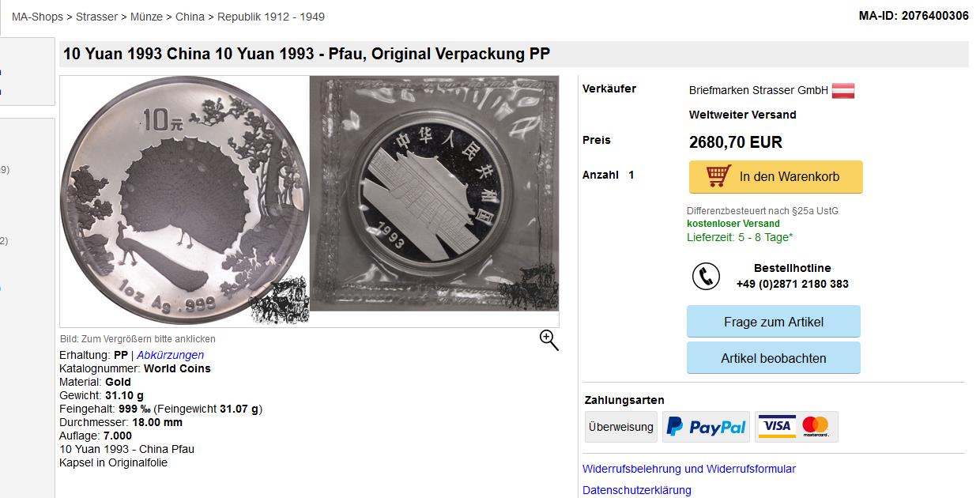The image size is (980, 498).
Task: Click the phone hotline icon
Action: [706, 276]
